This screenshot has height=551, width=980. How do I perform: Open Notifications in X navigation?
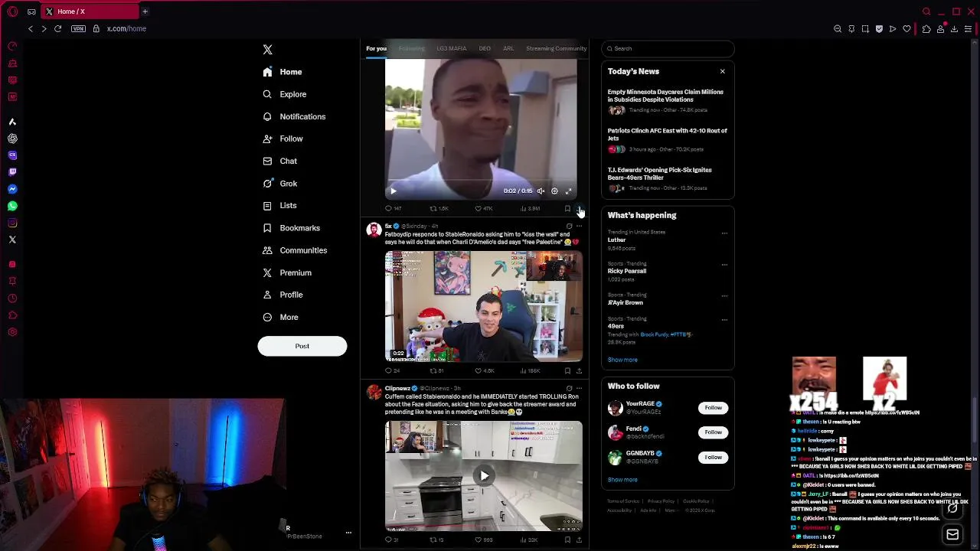[x=294, y=116]
